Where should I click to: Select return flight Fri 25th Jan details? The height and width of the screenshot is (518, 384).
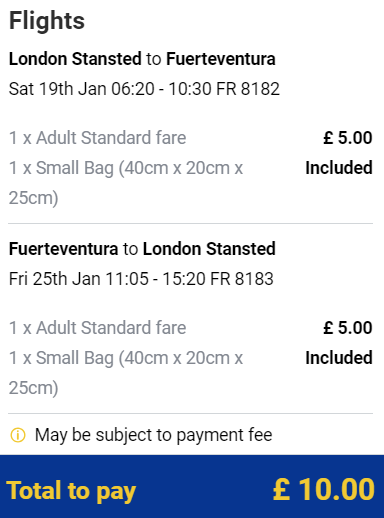click(141, 279)
